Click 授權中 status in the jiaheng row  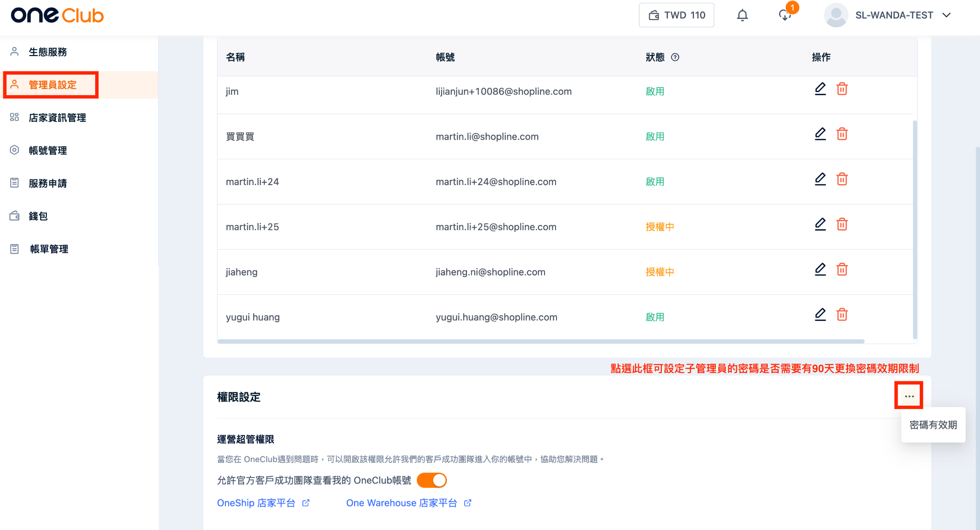[x=660, y=272]
